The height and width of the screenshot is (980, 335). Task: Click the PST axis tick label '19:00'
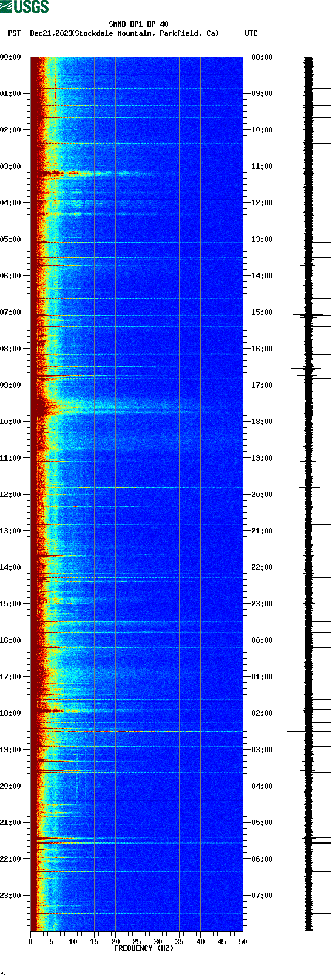click(x=11, y=750)
